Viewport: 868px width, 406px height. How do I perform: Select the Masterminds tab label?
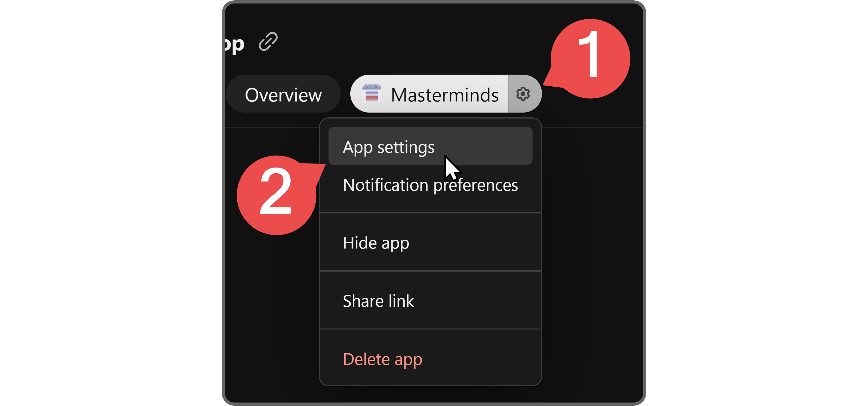pos(444,95)
